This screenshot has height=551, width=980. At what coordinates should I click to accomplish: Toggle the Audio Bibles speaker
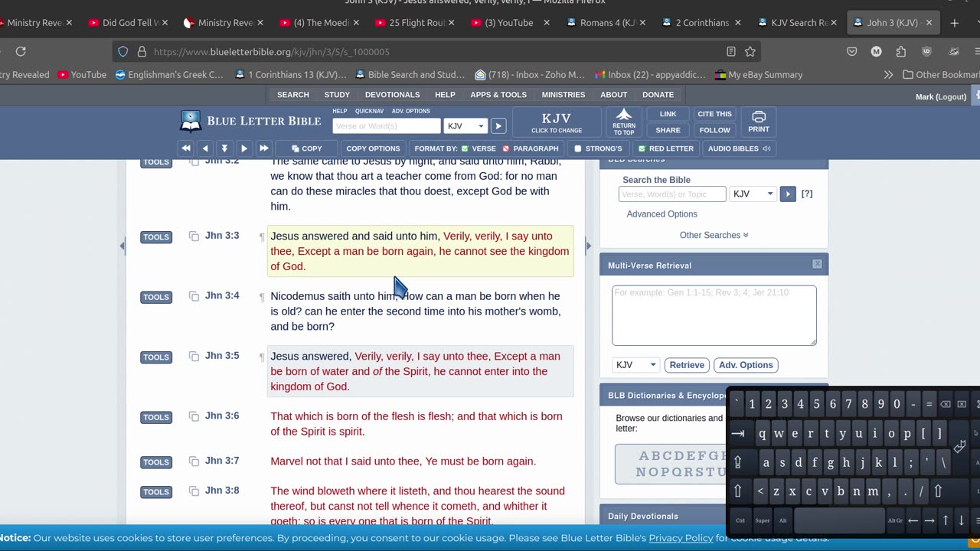(x=766, y=148)
